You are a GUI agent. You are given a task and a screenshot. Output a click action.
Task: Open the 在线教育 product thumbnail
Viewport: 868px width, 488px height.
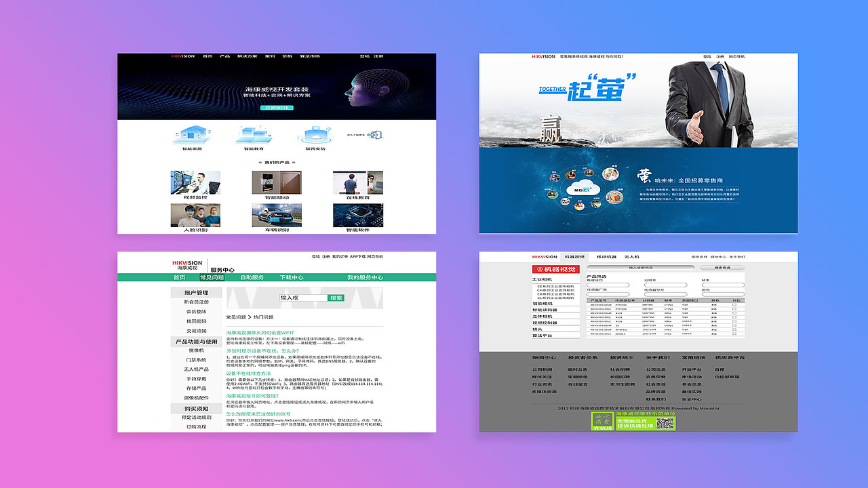coord(358,182)
